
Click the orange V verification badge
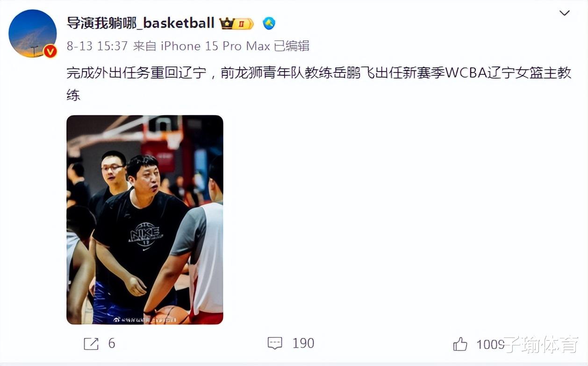(x=50, y=51)
